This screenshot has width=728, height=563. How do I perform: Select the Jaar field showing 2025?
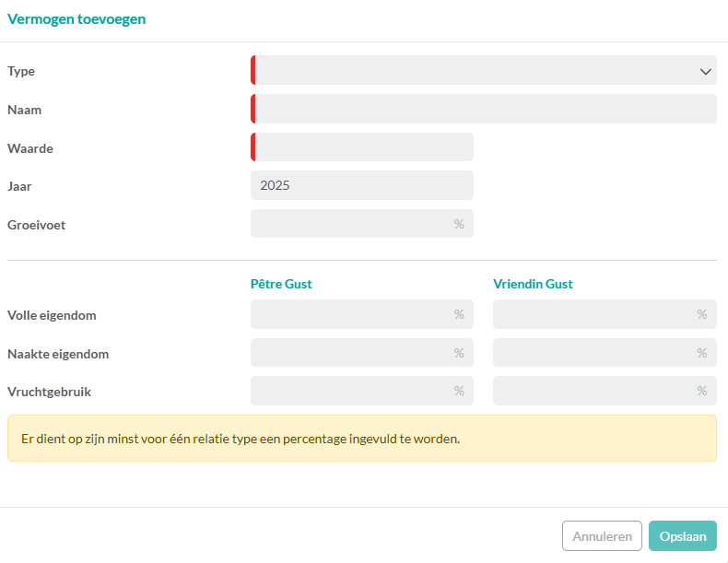tap(362, 185)
